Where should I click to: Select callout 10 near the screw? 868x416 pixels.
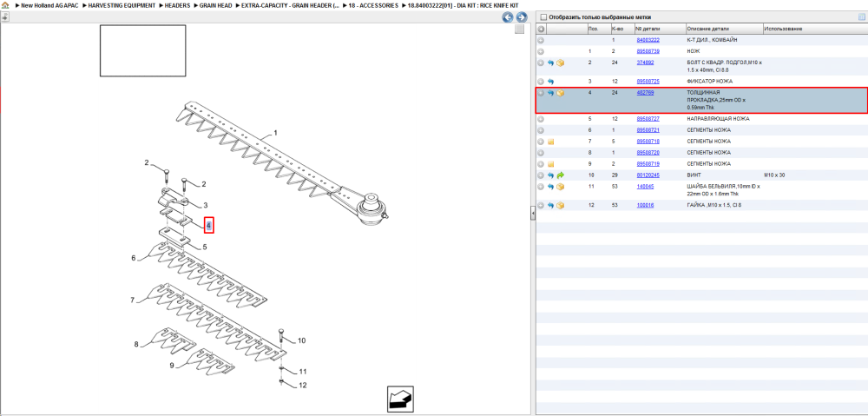pyautogui.click(x=302, y=340)
